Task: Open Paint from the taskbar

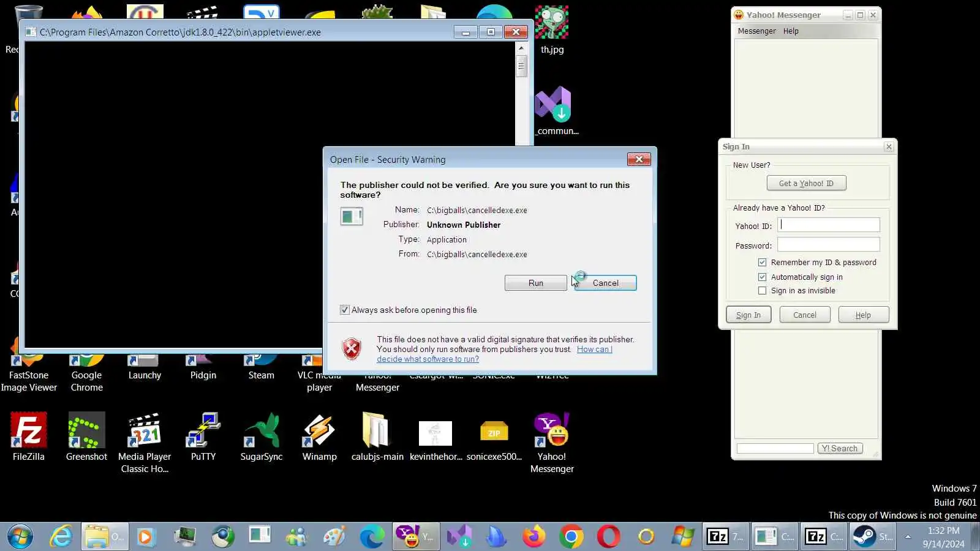Action: click(334, 537)
